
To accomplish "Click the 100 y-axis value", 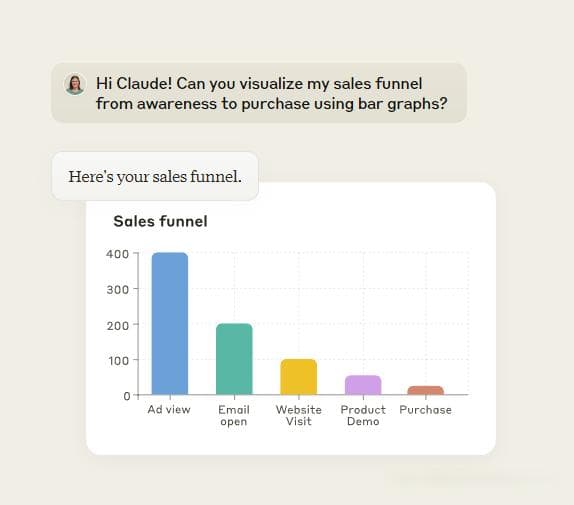I will pos(118,361).
